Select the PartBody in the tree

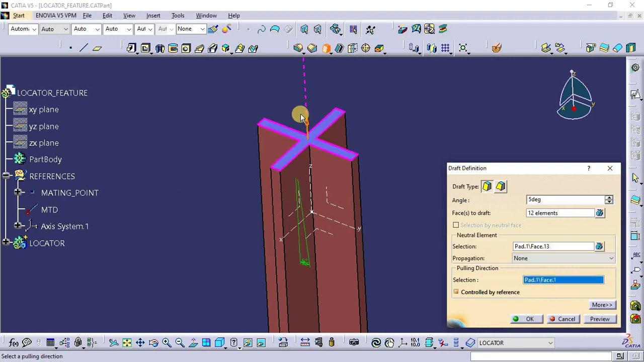(x=45, y=159)
